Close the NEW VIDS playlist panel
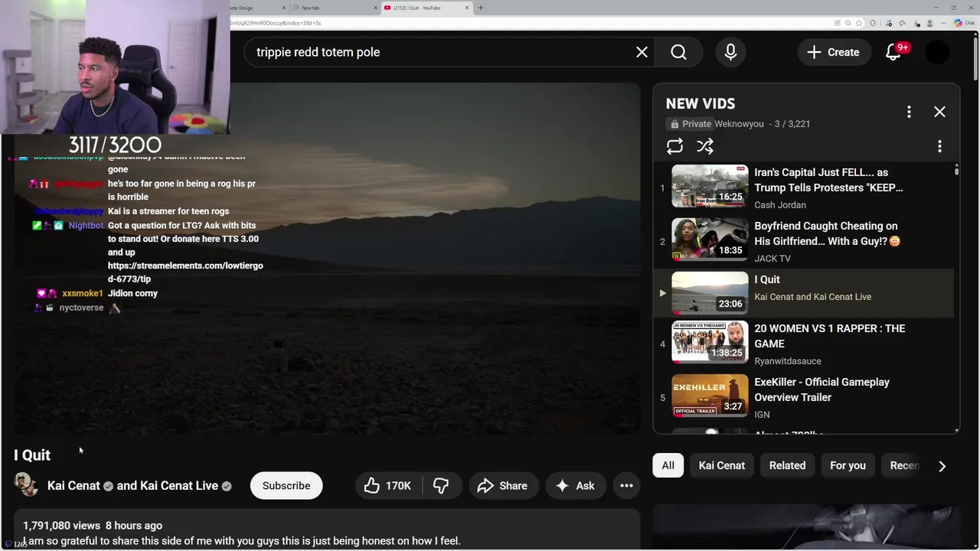 [939, 112]
